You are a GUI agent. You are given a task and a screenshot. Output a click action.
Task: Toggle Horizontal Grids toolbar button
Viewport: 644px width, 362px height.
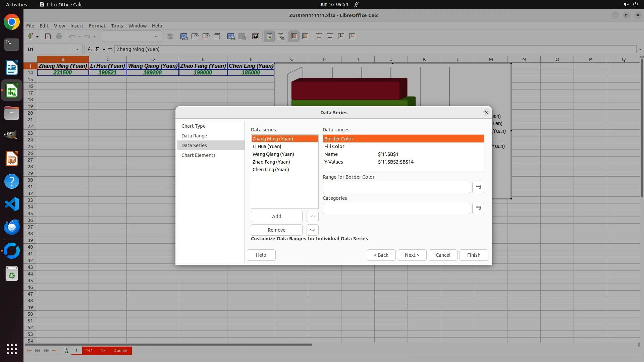click(294, 37)
